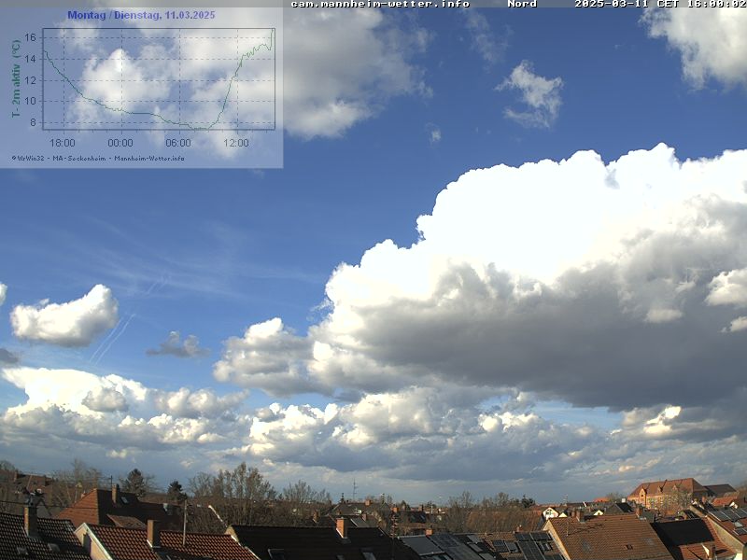Image resolution: width=747 pixels, height=560 pixels.
Task: Click the 06:00 label on chart axis
Action: tap(178, 143)
